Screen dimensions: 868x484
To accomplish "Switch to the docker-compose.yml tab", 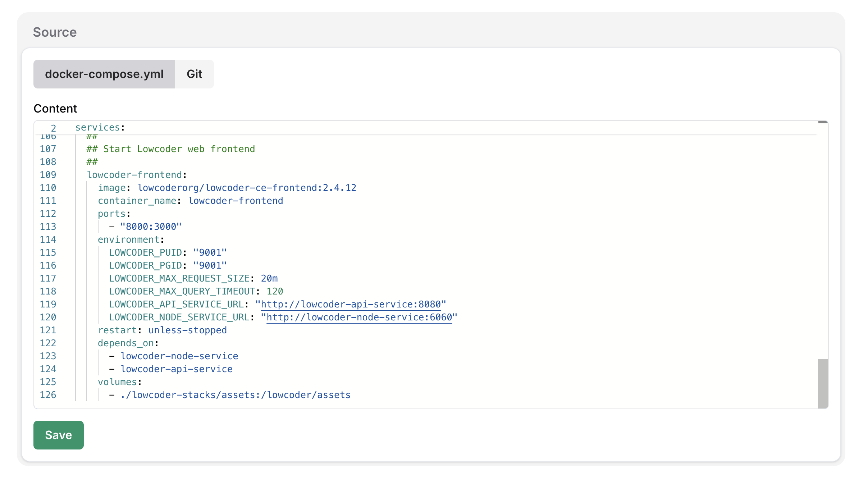I will click(104, 74).
